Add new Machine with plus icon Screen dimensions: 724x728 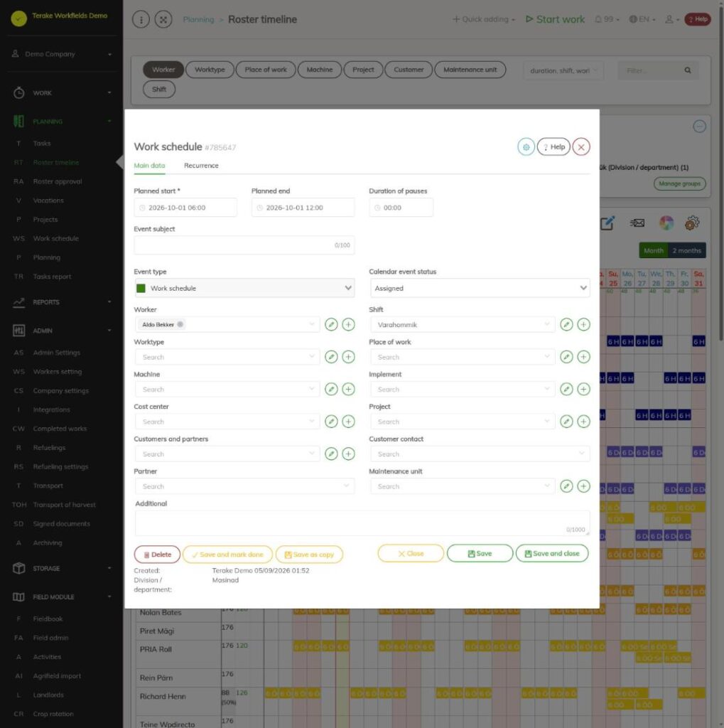349,389
